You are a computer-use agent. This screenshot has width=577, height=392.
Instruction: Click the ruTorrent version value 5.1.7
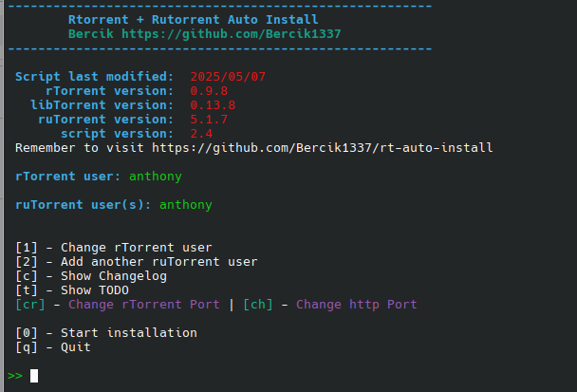click(209, 120)
